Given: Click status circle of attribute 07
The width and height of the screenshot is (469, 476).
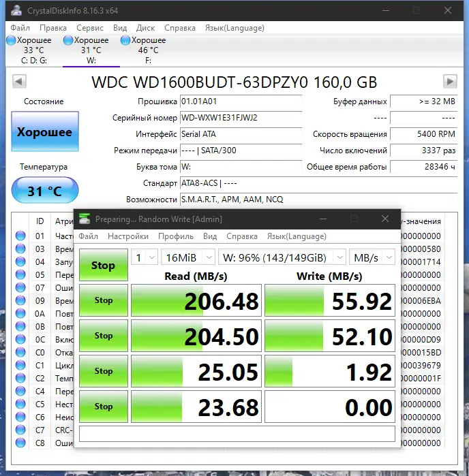Looking at the screenshot, I should click(20, 287).
